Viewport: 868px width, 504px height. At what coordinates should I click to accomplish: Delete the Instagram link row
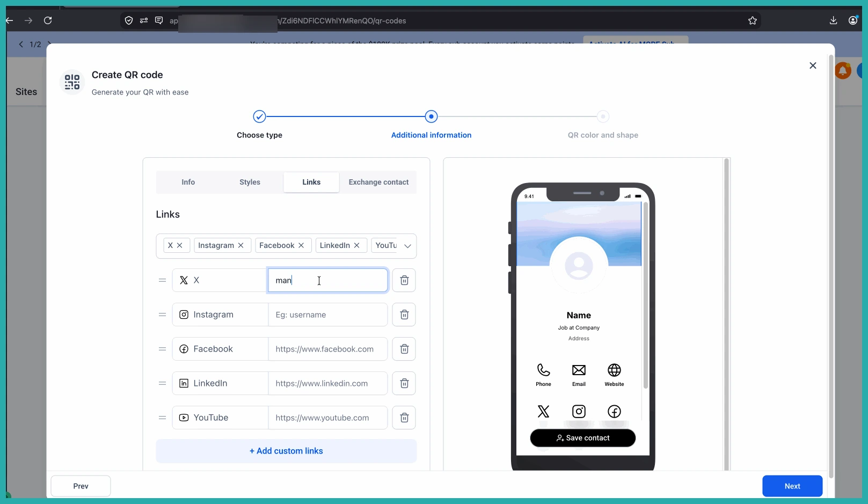404,315
